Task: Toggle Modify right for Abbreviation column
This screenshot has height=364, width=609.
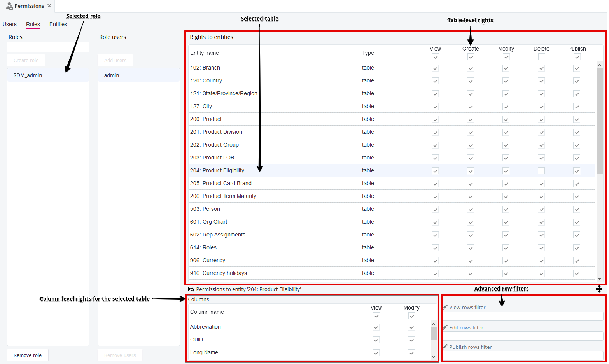Action: 411,327
